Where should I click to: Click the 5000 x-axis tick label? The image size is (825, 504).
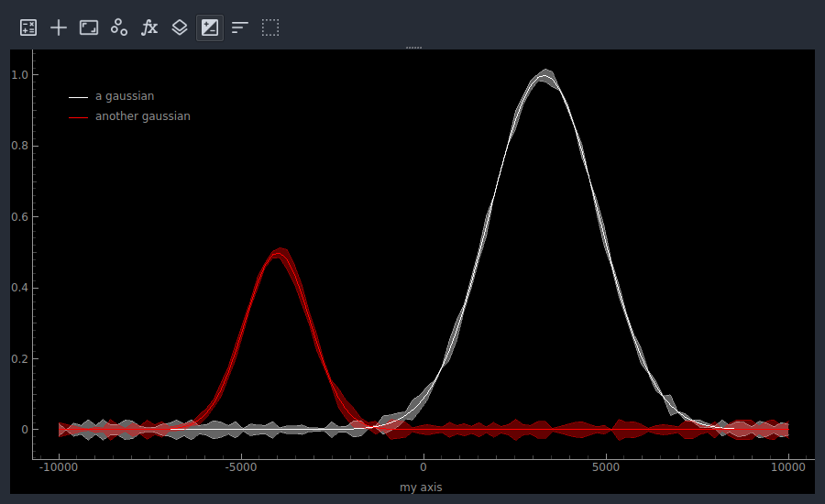606,467
